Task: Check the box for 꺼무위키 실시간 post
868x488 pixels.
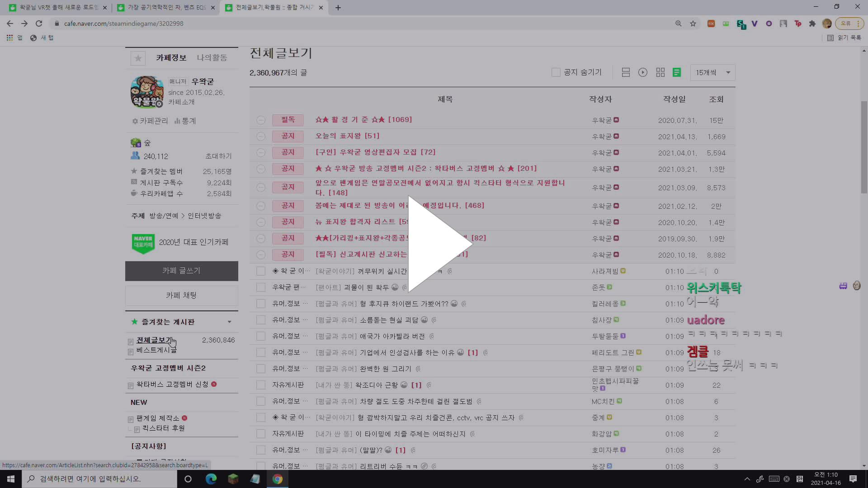Action: [x=261, y=271]
